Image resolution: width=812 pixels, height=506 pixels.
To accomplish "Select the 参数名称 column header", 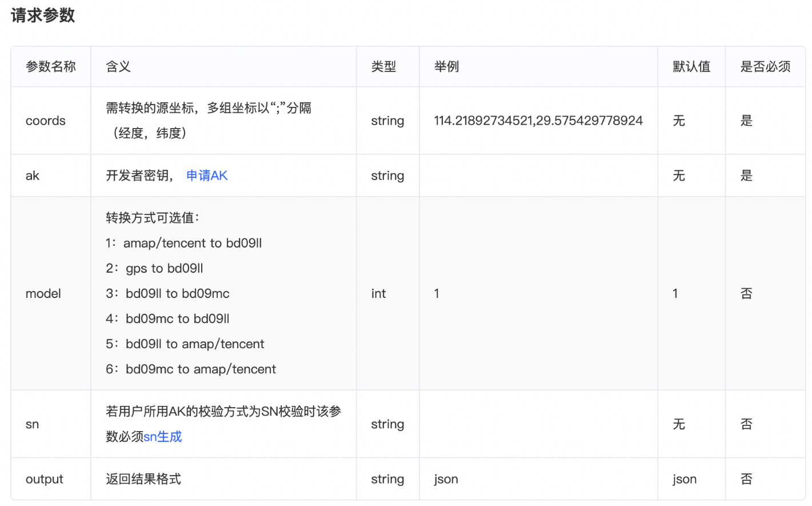I will (x=51, y=66).
